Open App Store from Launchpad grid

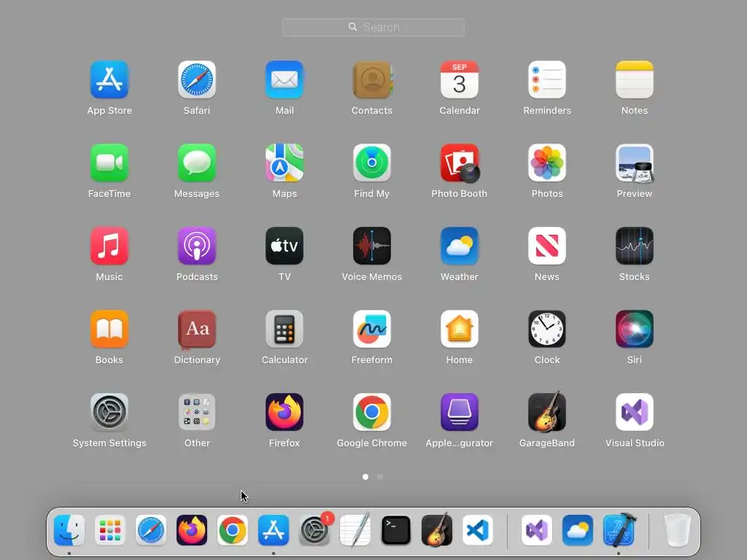click(x=109, y=79)
